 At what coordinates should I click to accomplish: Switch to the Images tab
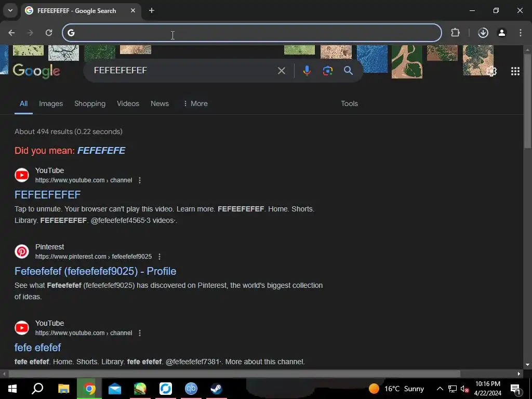click(51, 103)
